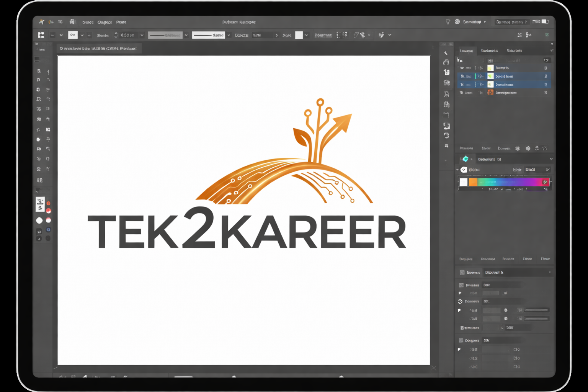This screenshot has height=392, width=588.
Task: Select the document tab above the canvas
Action: [x=99, y=49]
